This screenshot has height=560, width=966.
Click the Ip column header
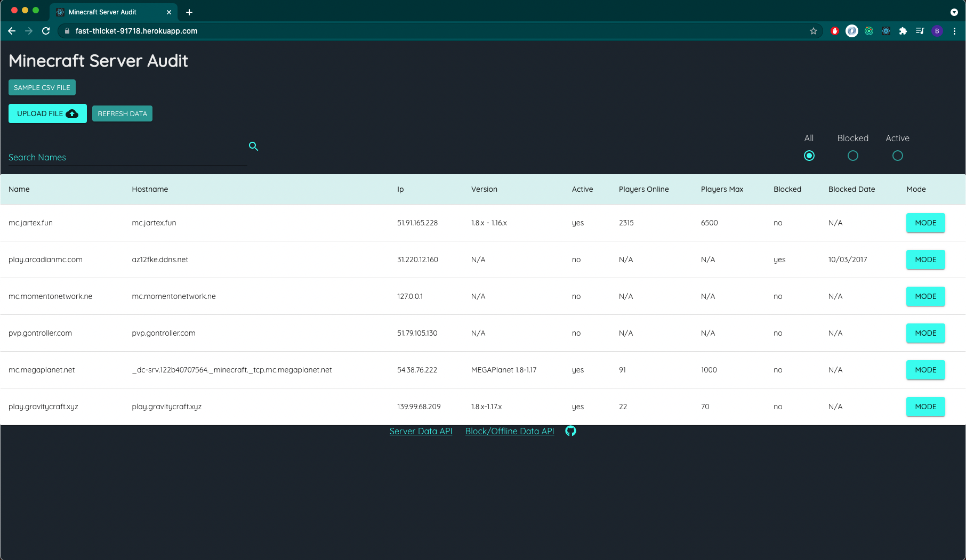tap(400, 189)
